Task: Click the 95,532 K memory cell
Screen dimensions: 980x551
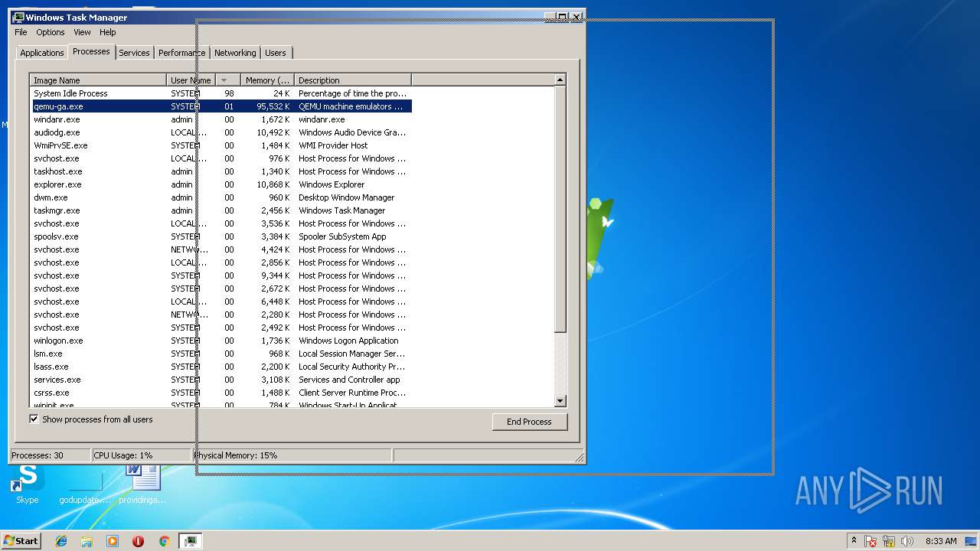Action: [273, 106]
